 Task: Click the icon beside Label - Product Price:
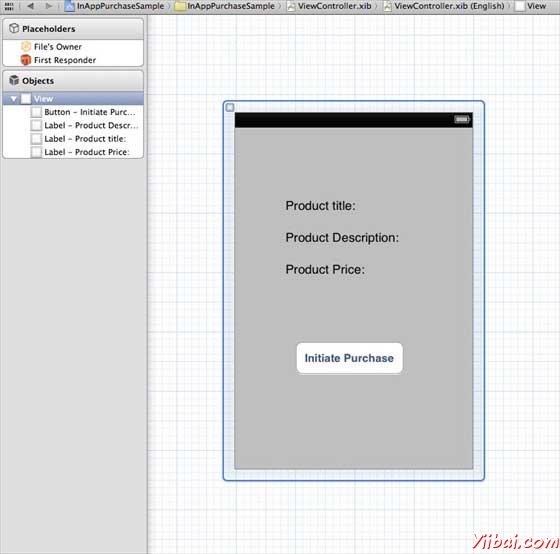tap(36, 152)
